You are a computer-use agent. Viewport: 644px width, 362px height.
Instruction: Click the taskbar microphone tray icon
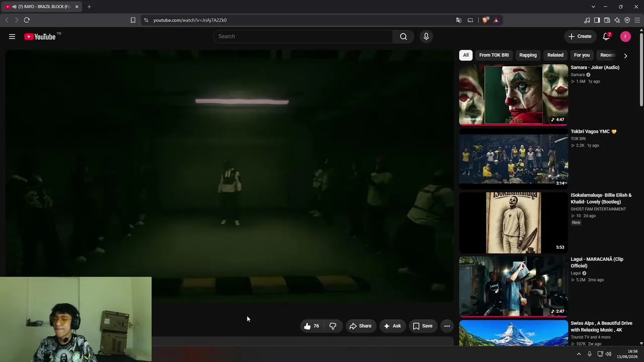tap(590, 354)
